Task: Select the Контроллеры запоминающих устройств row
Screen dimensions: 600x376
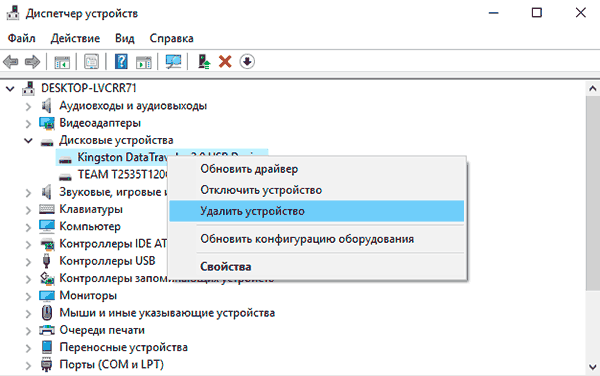Action: pyautogui.click(x=113, y=278)
